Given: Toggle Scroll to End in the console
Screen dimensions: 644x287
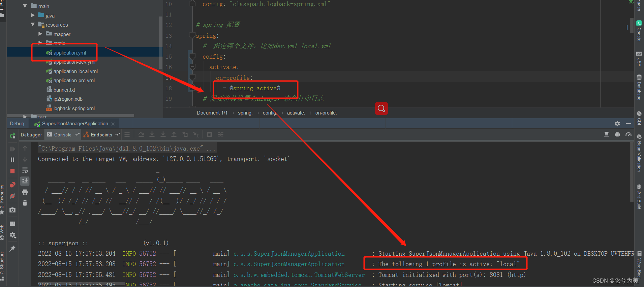Looking at the screenshot, I should point(25,181).
